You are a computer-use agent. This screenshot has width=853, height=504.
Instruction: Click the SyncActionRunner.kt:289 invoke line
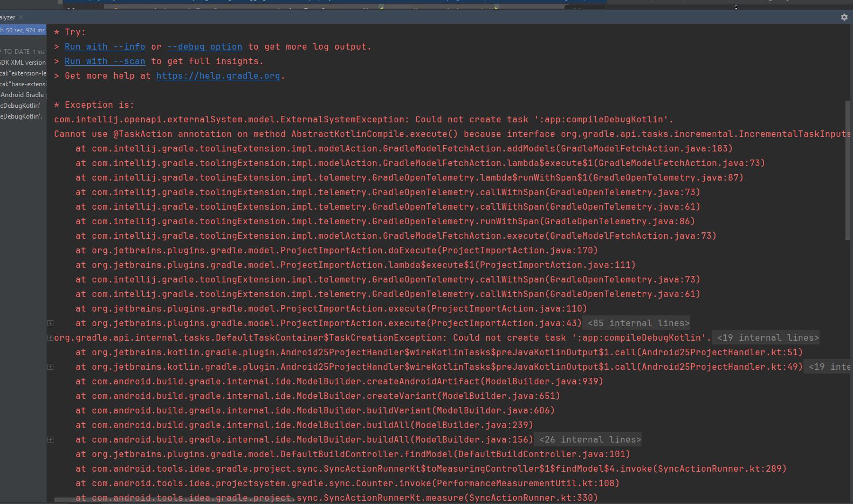click(431, 469)
